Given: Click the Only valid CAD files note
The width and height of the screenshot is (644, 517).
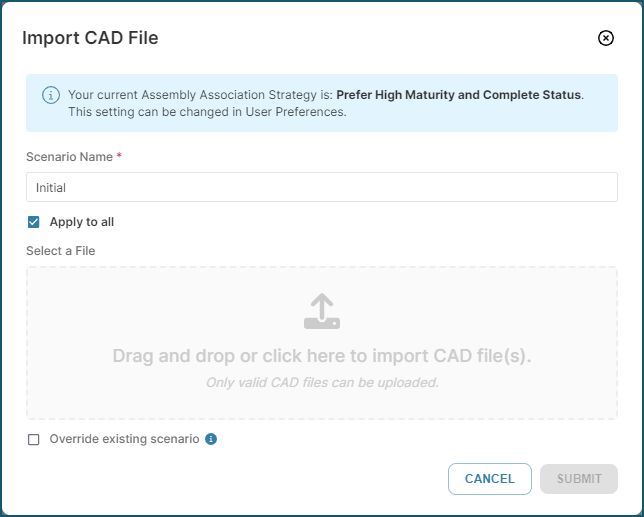Looking at the screenshot, I should tap(322, 383).
